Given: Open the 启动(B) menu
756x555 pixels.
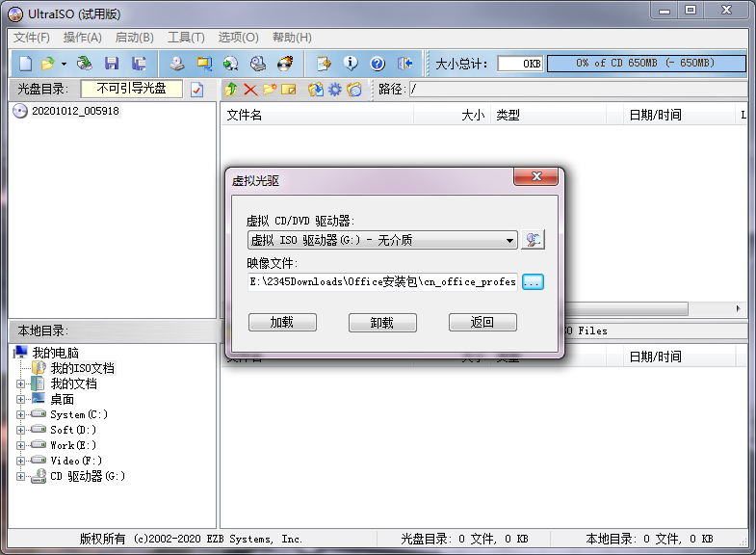Looking at the screenshot, I should coord(135,38).
